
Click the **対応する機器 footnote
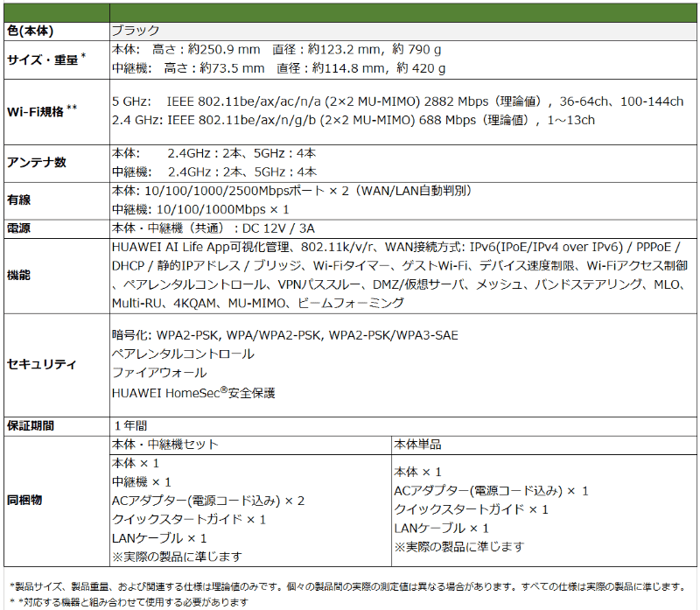129,602
